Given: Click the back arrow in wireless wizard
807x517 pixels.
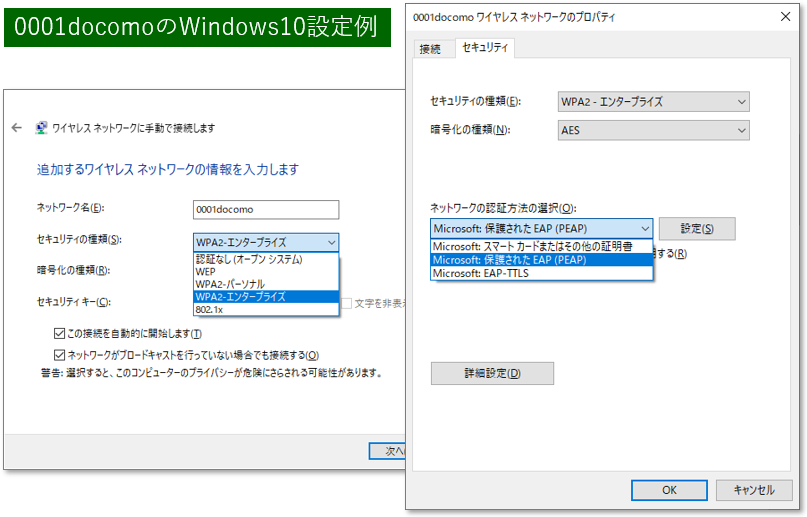Looking at the screenshot, I should tap(16, 128).
